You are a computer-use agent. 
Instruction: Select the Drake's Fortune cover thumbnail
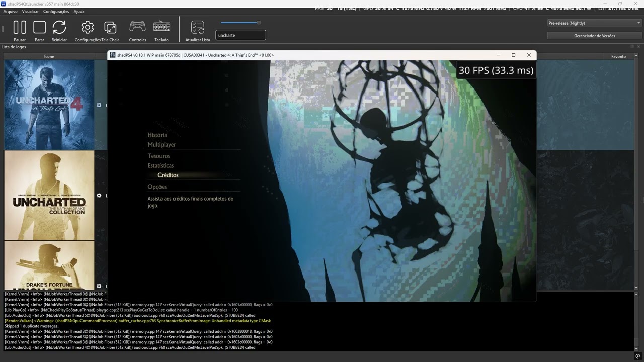49,265
